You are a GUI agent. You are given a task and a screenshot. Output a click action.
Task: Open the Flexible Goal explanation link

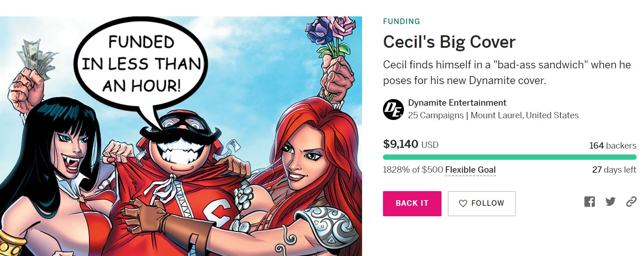[470, 170]
